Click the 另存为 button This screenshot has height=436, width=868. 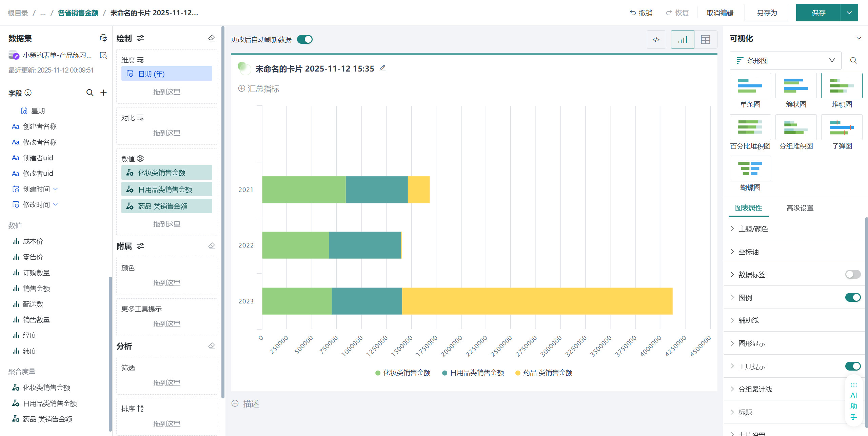point(767,13)
